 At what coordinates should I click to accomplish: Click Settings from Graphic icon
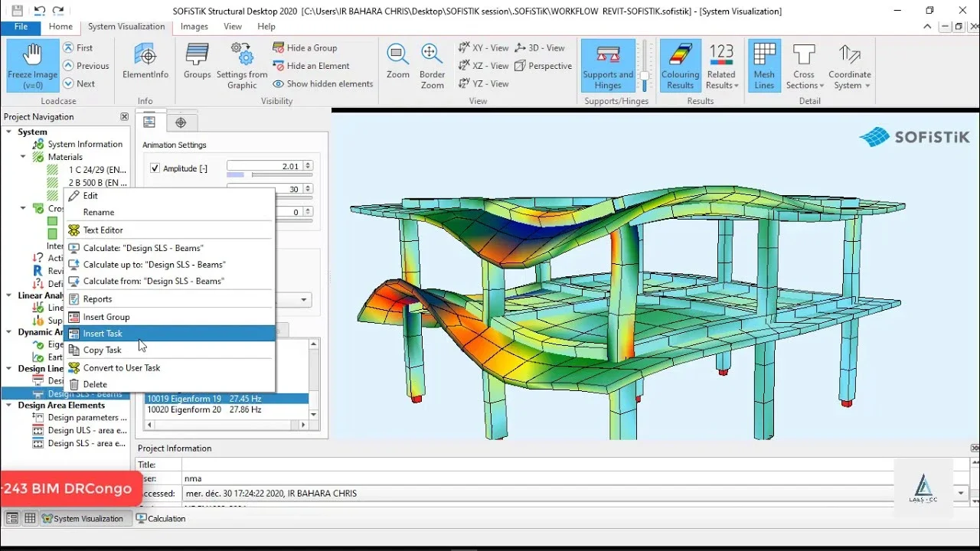[x=242, y=66]
